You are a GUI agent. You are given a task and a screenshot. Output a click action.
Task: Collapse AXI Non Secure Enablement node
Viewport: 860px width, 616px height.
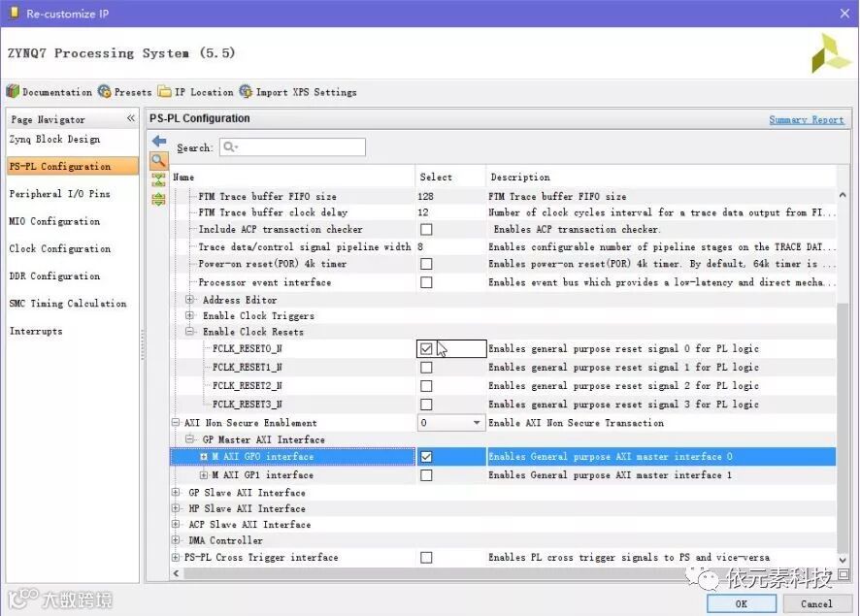(x=176, y=423)
